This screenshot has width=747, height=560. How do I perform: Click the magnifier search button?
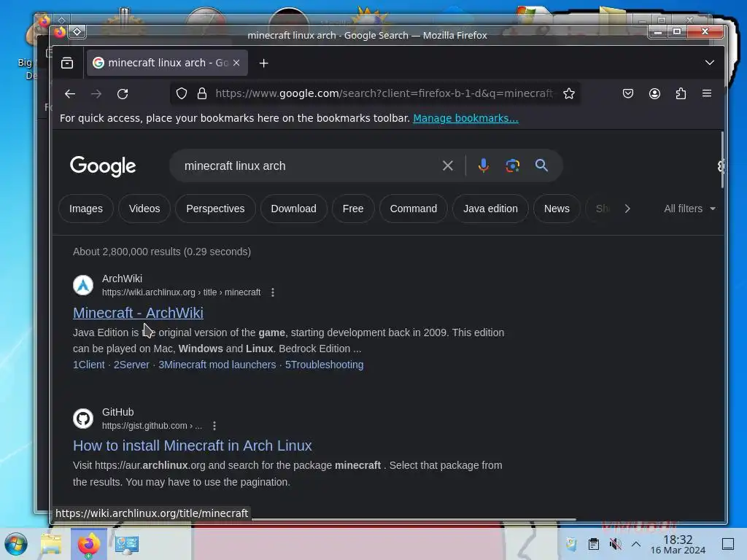point(541,166)
